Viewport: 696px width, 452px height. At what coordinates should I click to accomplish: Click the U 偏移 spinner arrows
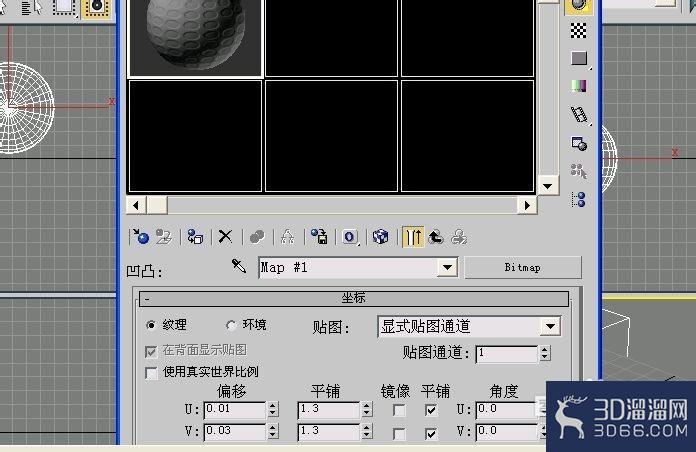pyautogui.click(x=273, y=409)
